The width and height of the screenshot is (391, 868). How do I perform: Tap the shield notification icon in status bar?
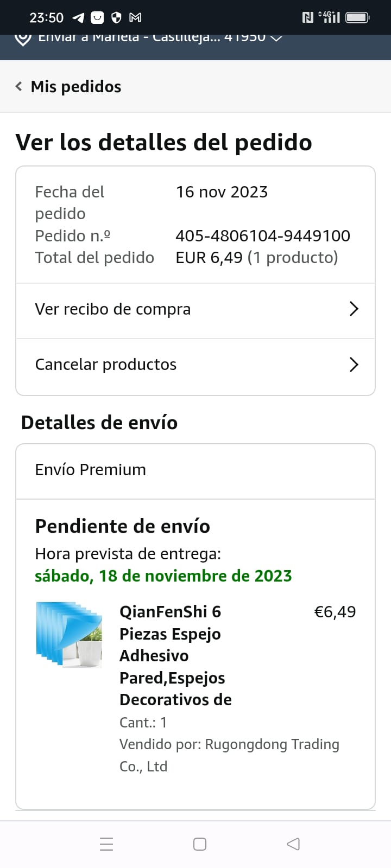pyautogui.click(x=116, y=18)
